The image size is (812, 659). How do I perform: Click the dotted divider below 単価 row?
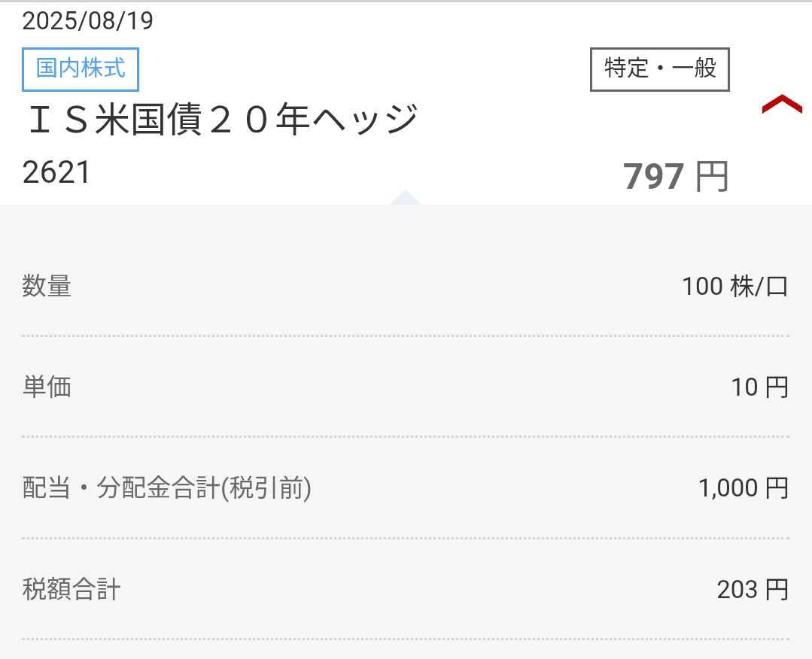pyautogui.click(x=406, y=437)
